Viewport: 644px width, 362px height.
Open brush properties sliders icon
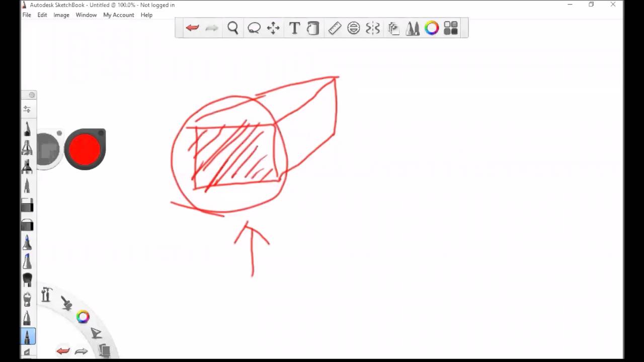(x=27, y=109)
